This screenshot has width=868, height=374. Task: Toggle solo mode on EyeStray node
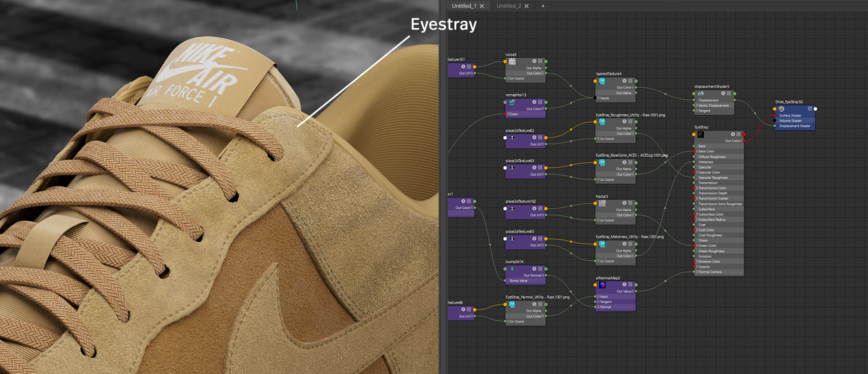(x=733, y=134)
